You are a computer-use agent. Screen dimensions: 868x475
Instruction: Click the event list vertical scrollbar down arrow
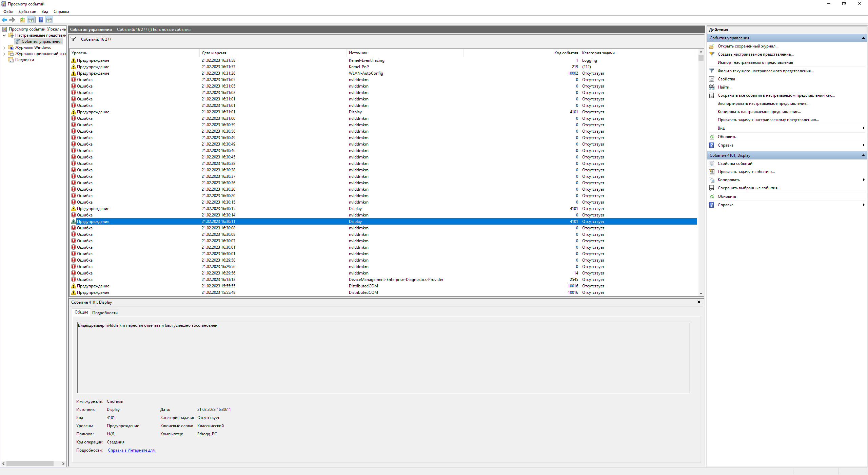pyautogui.click(x=701, y=293)
